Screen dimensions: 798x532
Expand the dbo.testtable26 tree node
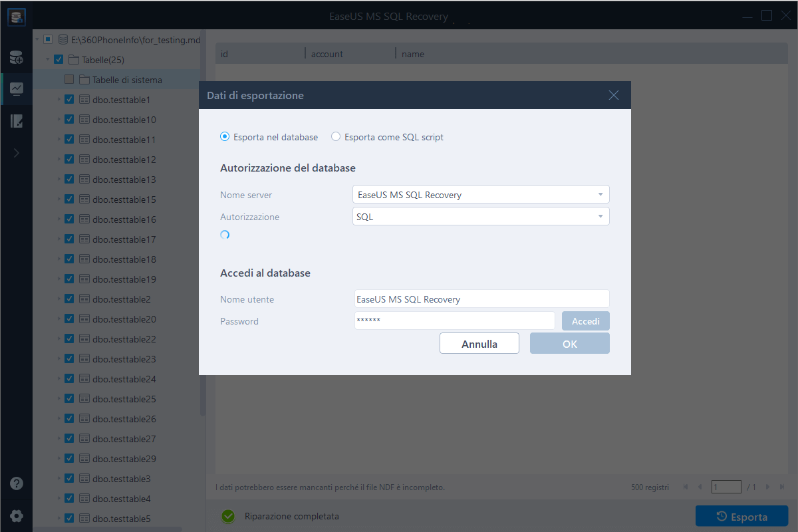pos(59,419)
